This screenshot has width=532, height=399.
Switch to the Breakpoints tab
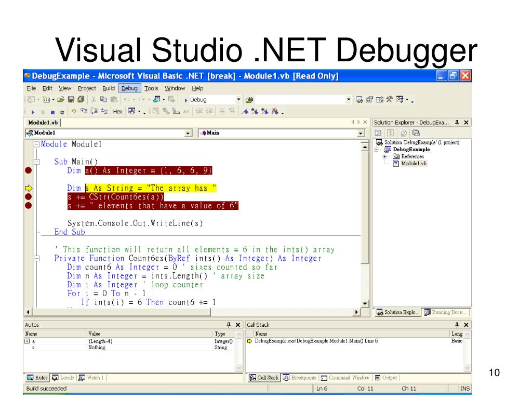(300, 378)
